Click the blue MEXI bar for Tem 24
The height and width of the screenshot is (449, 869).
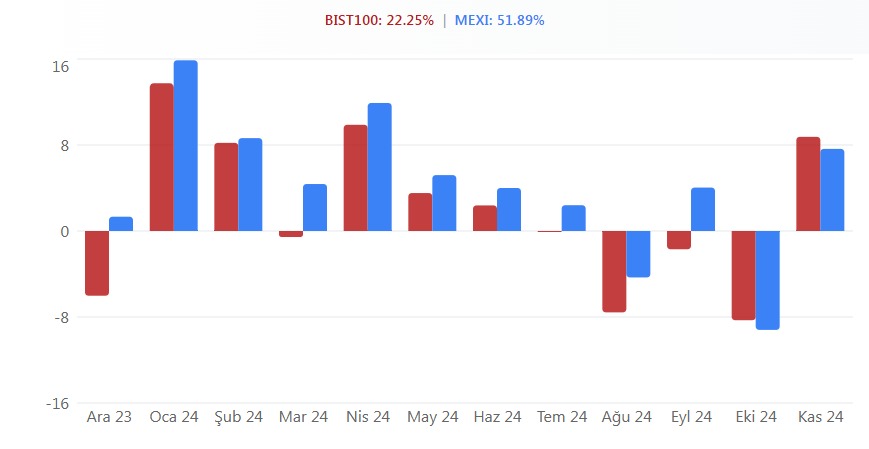573,218
